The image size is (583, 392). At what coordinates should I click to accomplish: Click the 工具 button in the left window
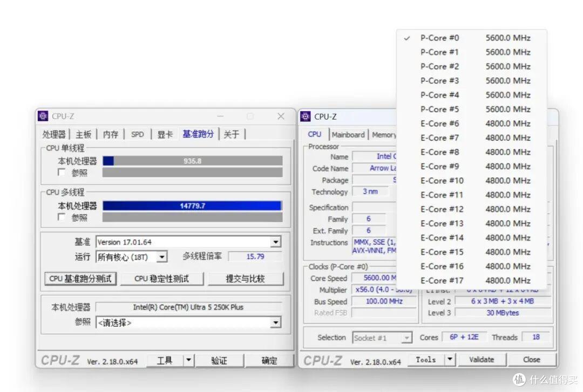point(165,360)
